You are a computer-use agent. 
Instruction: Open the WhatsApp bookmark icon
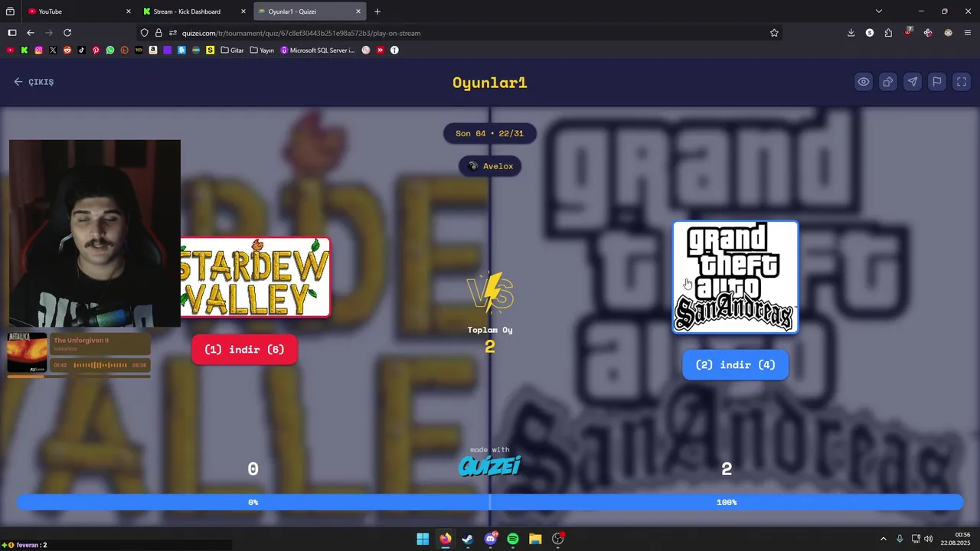(110, 51)
